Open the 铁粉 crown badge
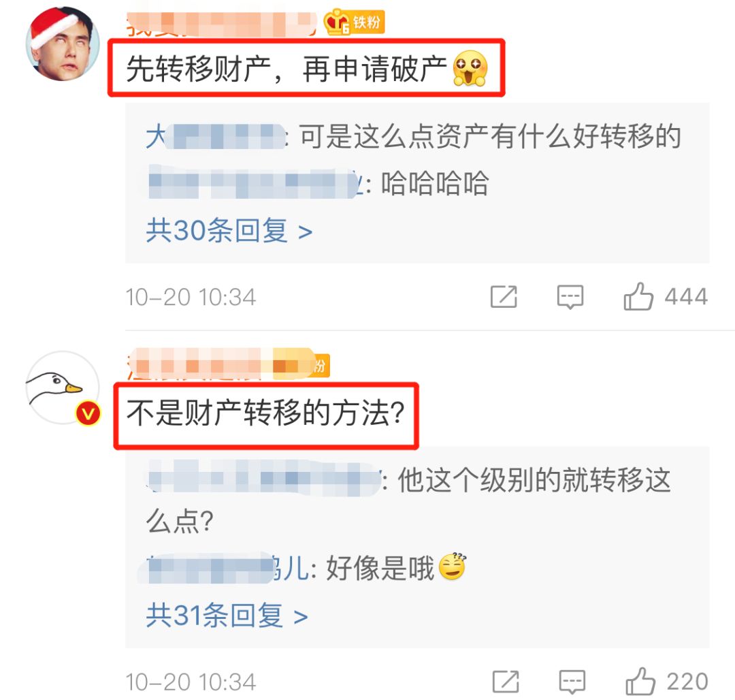Image resolution: width=735 pixels, height=700 pixels. [355, 22]
